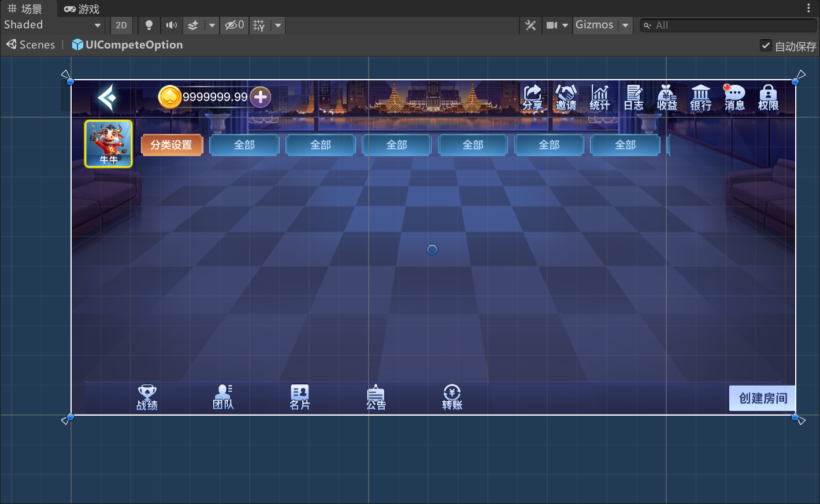Viewport: 820px width, 504px height.
Task: Open the statistics (统计) chart icon
Action: [x=599, y=97]
